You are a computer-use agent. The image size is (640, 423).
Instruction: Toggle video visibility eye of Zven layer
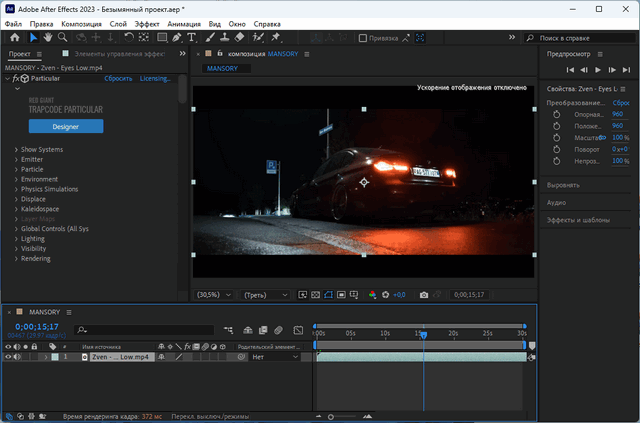8,357
